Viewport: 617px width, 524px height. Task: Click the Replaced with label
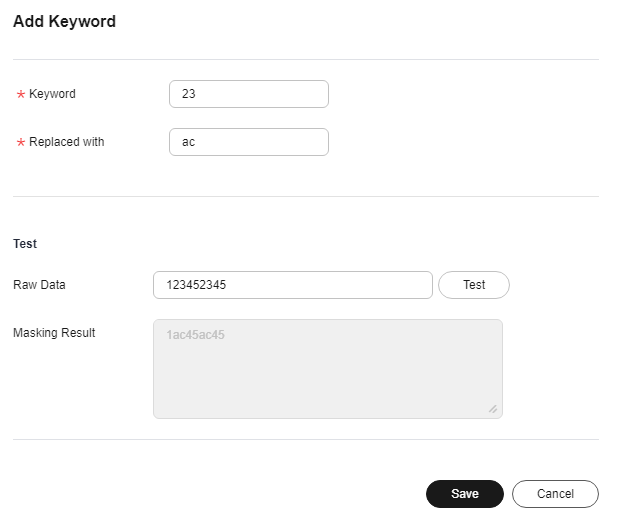(66, 142)
